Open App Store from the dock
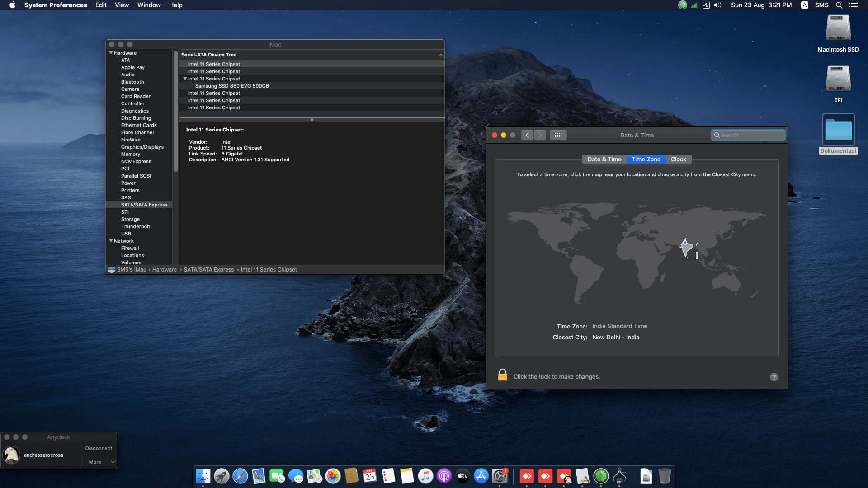This screenshot has width=868, height=488. (481, 476)
